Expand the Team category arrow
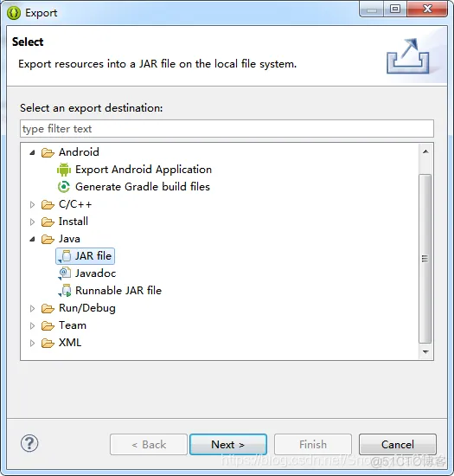Image resolution: width=454 pixels, height=476 pixels. [32, 325]
